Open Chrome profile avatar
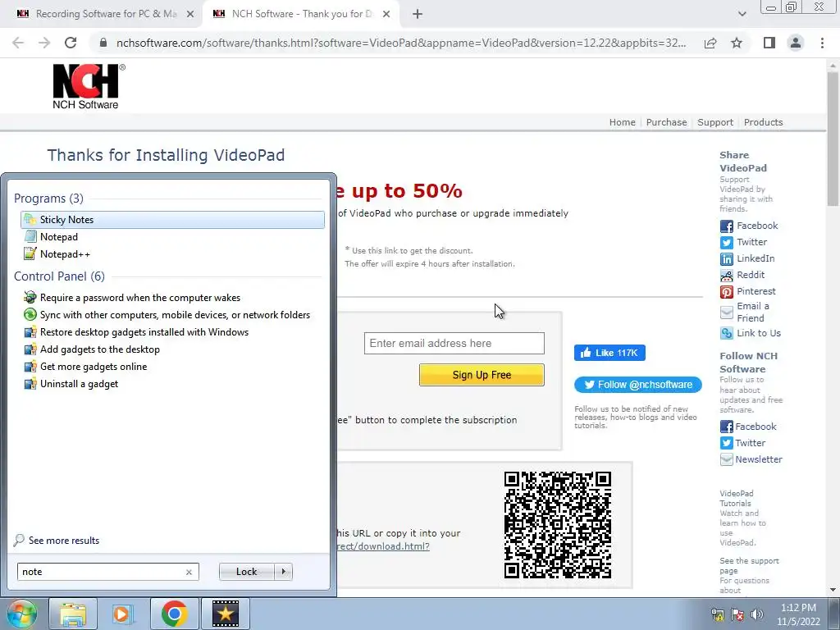The width and height of the screenshot is (840, 630). 796,43
